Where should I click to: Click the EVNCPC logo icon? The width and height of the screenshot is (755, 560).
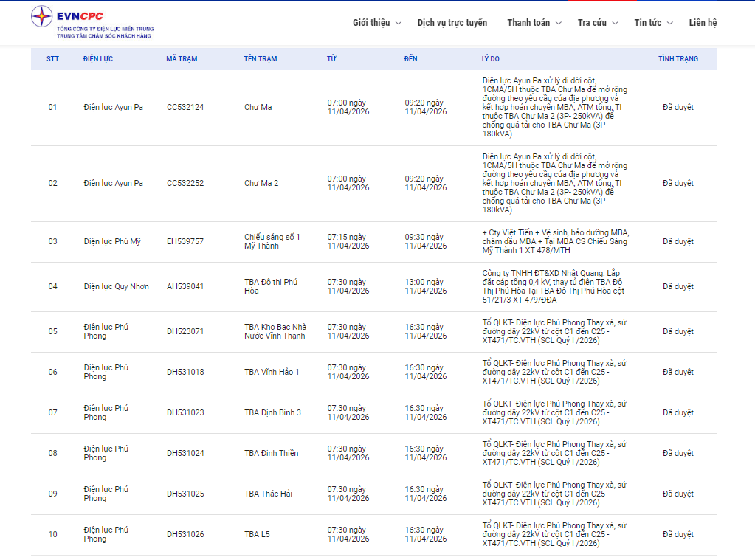pos(42,16)
